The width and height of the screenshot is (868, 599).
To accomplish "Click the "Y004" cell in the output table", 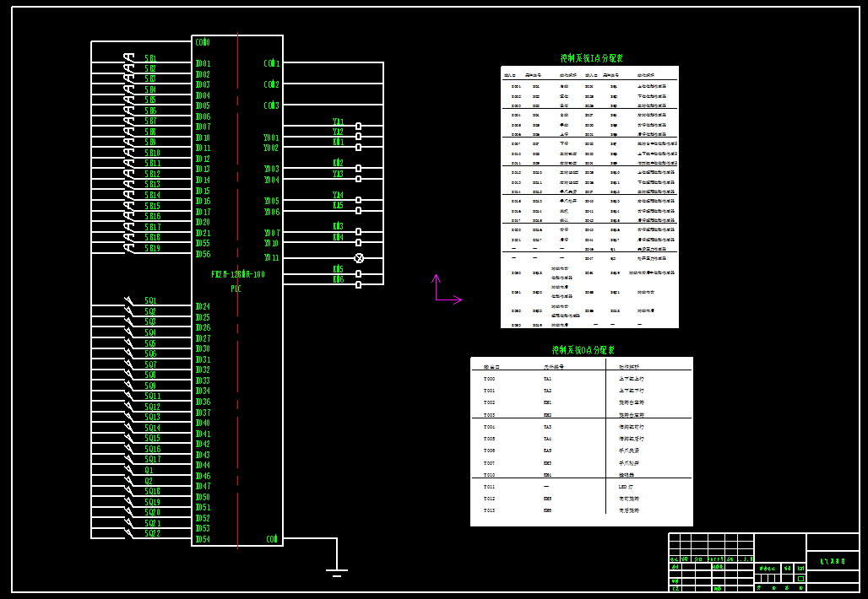I will (490, 427).
